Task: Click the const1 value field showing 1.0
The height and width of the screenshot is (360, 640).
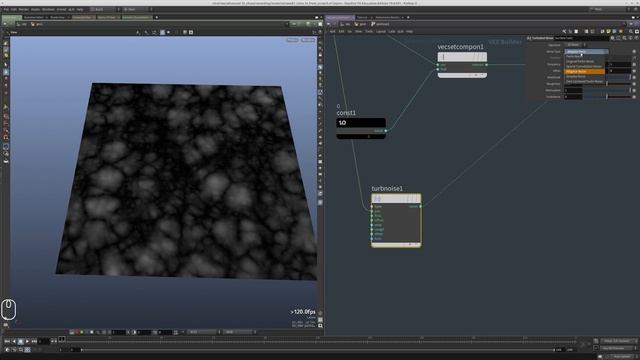Action: [361, 122]
